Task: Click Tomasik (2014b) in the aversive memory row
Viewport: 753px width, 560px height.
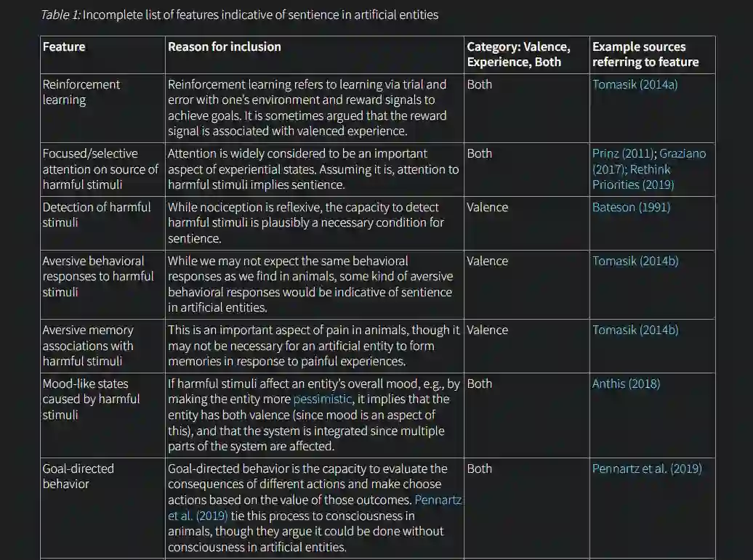Action: [x=635, y=330]
